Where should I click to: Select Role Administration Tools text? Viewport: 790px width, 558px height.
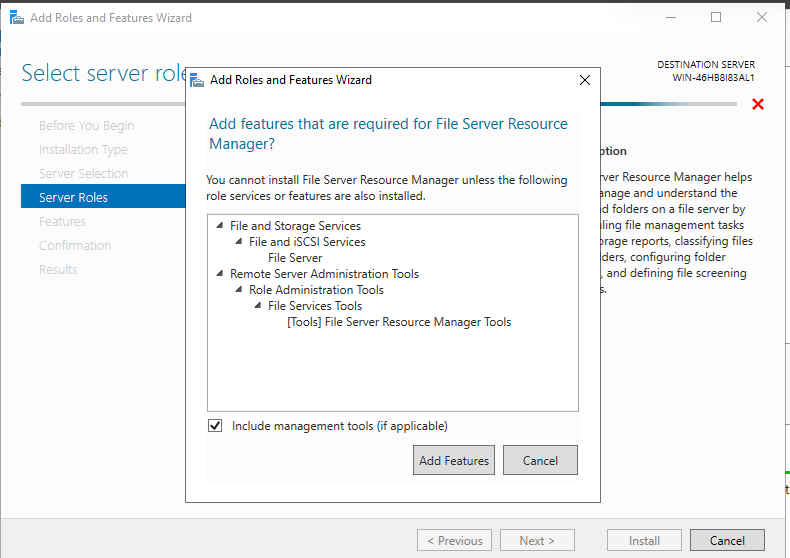(x=316, y=290)
